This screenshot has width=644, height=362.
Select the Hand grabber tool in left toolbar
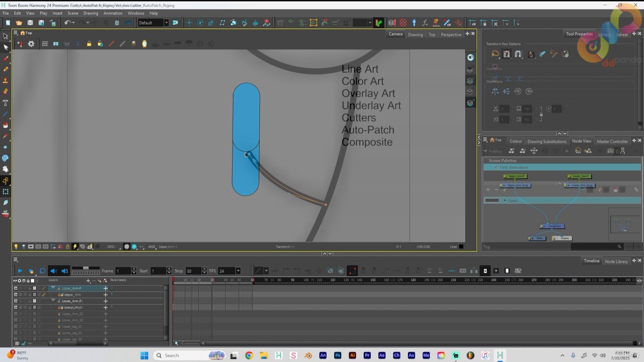[x=6, y=169]
